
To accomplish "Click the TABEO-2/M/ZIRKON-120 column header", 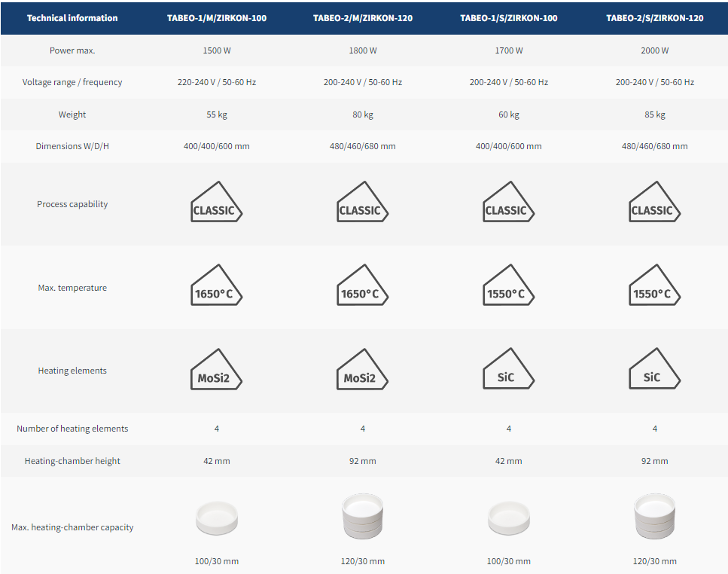I will pos(363,18).
